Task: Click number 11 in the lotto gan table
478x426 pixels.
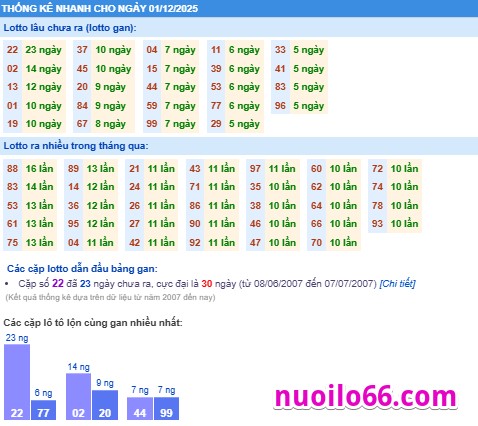Action: click(216, 50)
